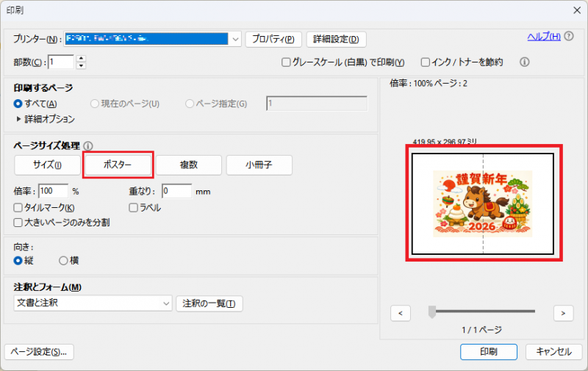Screen dimensions: 588x371
Task: Click the info icon beside ページサイズ処理
Action: click(89, 146)
